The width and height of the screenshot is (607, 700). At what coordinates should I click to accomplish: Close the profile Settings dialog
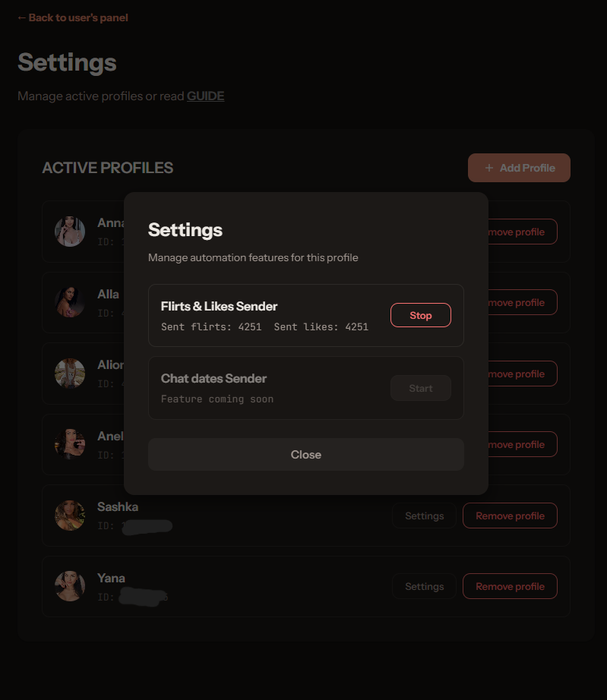click(305, 454)
